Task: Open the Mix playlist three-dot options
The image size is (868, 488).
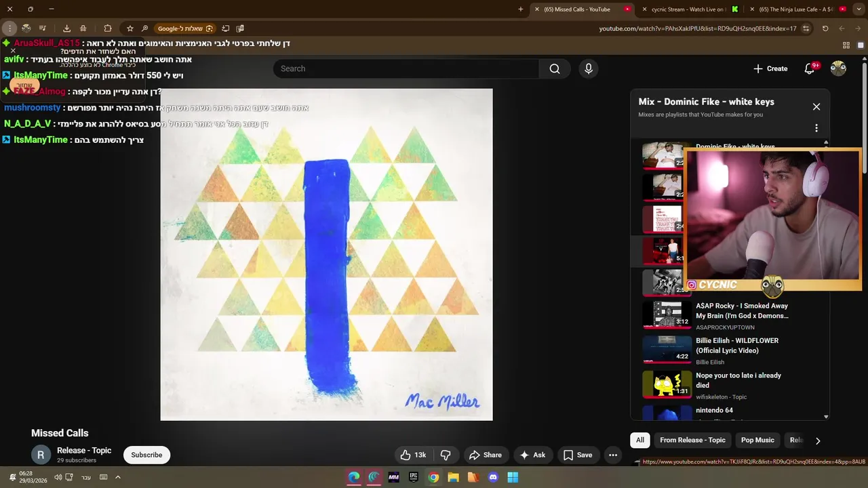Action: (816, 128)
